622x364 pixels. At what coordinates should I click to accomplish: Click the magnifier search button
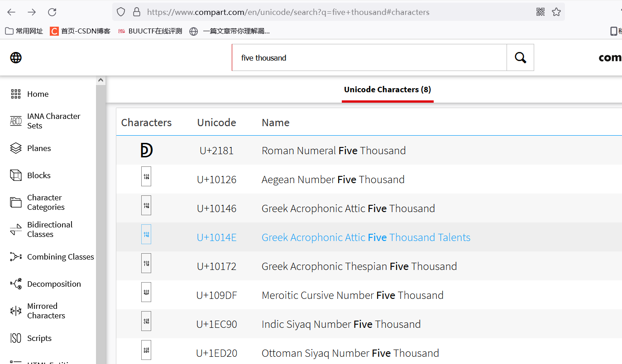[x=521, y=57]
